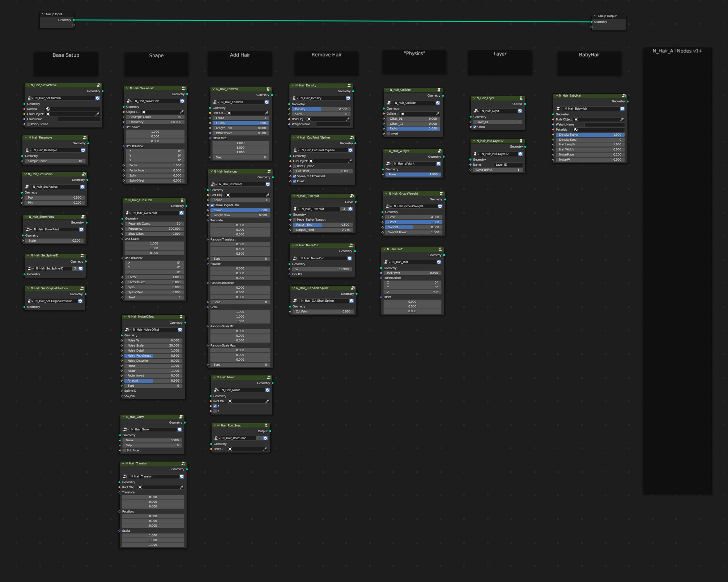Click eyedropper for Root Obj in N_Hair_Transform

(181, 487)
